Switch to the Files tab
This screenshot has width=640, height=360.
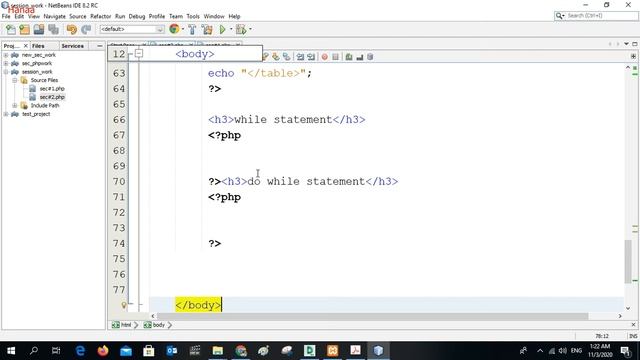38,46
